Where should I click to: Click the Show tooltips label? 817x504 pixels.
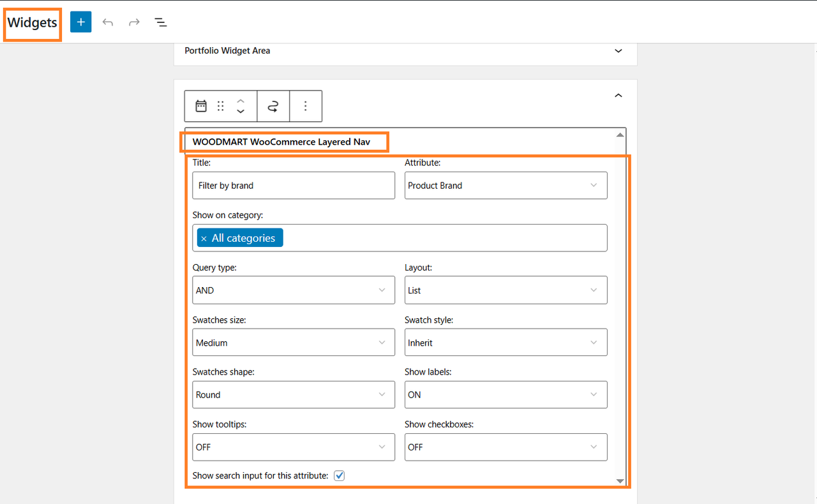(220, 424)
